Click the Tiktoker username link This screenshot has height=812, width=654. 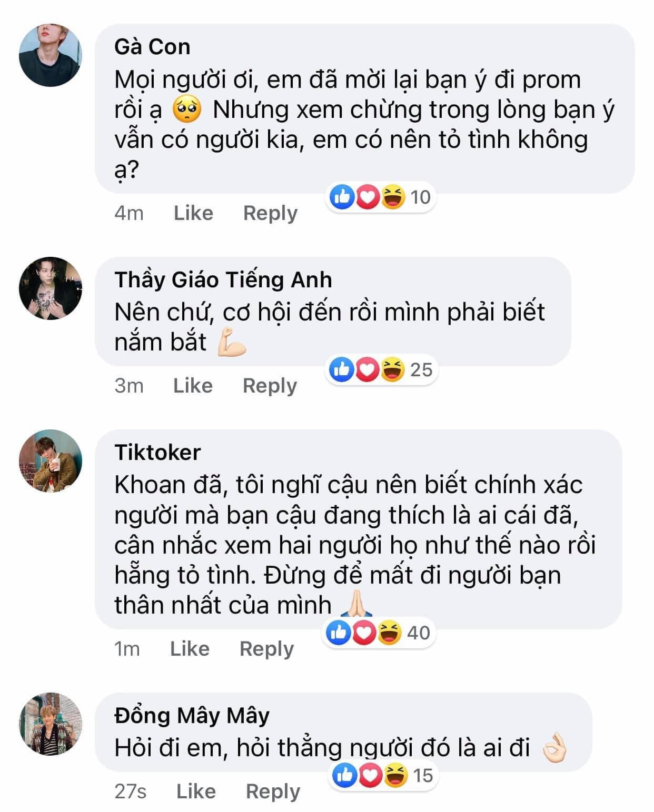coord(157,453)
